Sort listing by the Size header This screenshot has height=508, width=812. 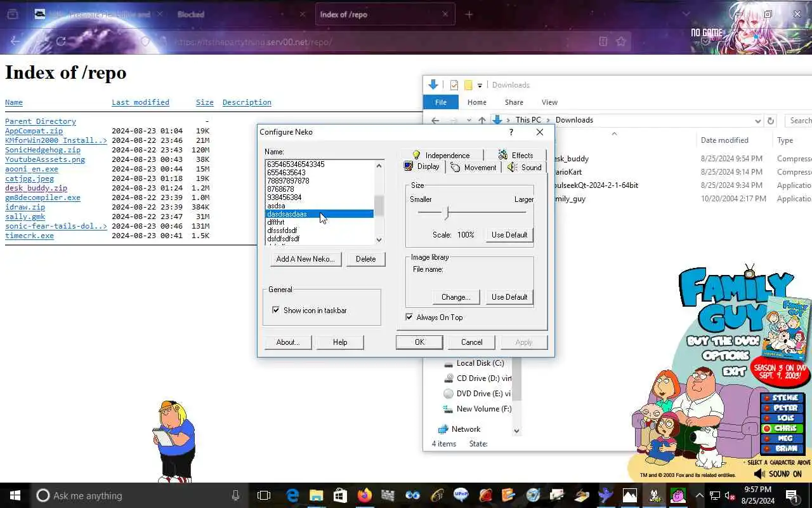click(x=204, y=102)
